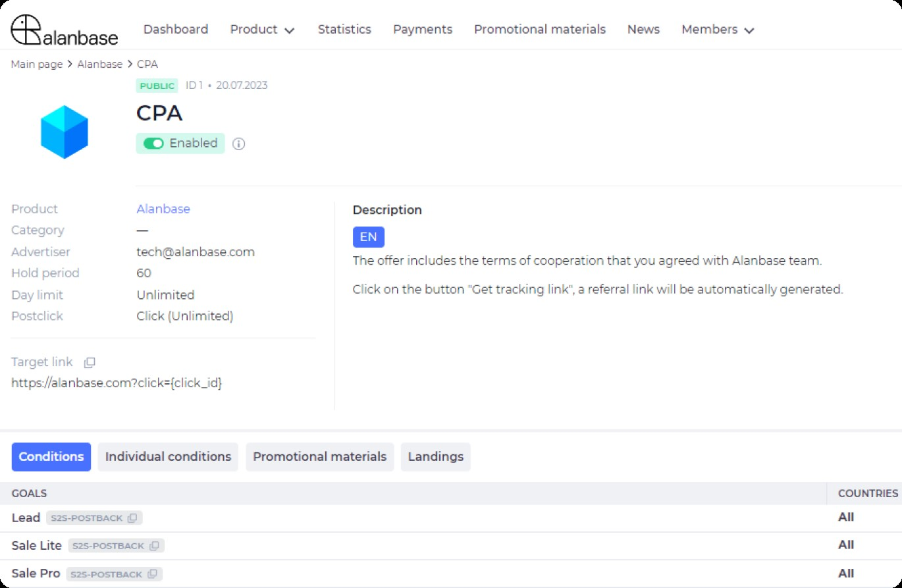Toggle the Enabled switch off
The image size is (902, 588).
click(153, 144)
